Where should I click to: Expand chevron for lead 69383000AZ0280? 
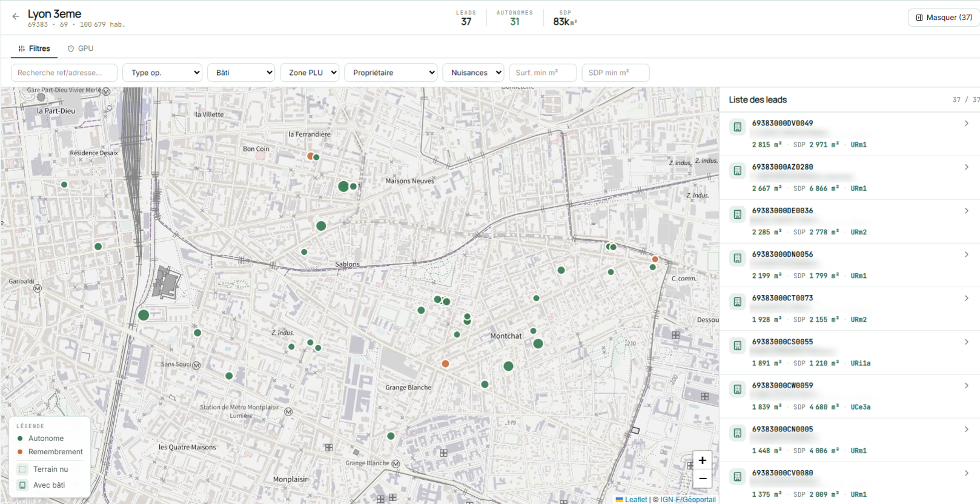pyautogui.click(x=966, y=167)
